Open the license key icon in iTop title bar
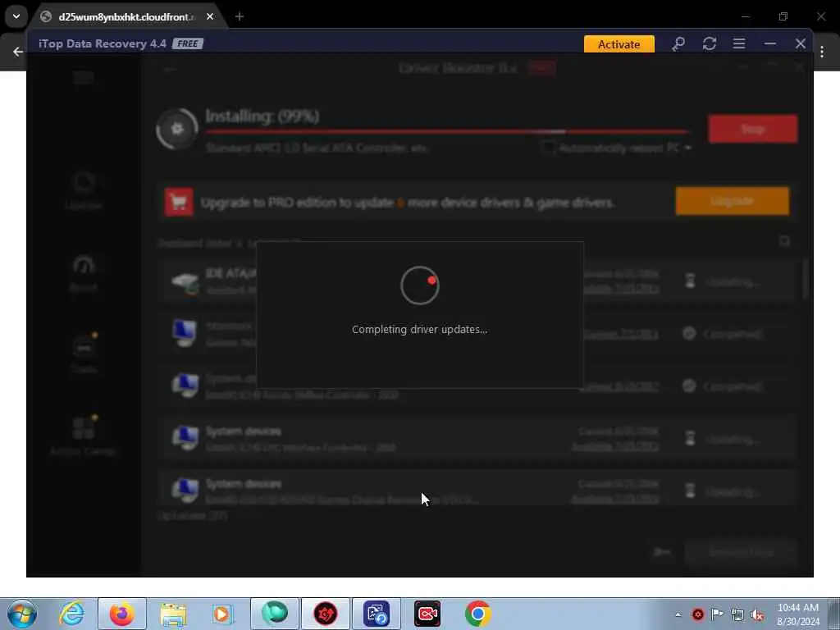 click(x=678, y=44)
